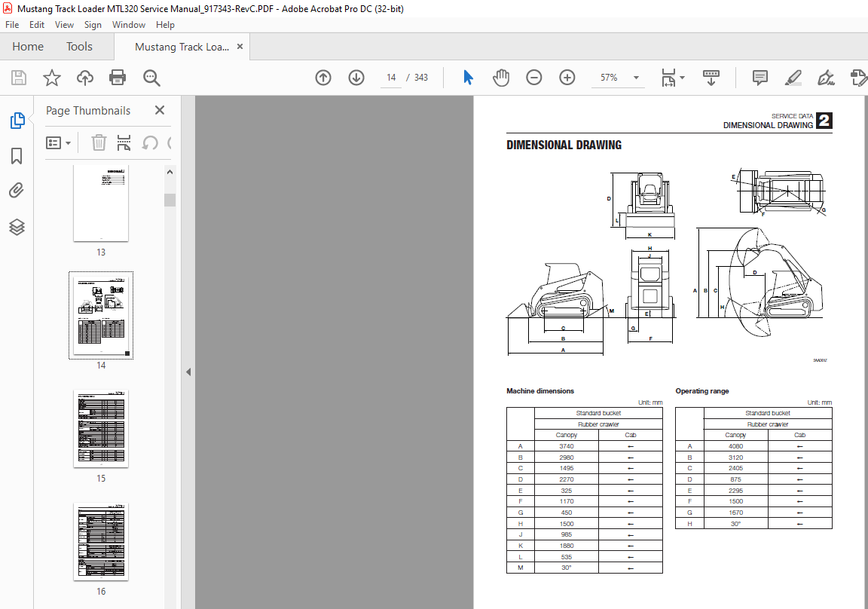The image size is (868, 609).
Task: Click the Save file icon
Action: coord(19,78)
